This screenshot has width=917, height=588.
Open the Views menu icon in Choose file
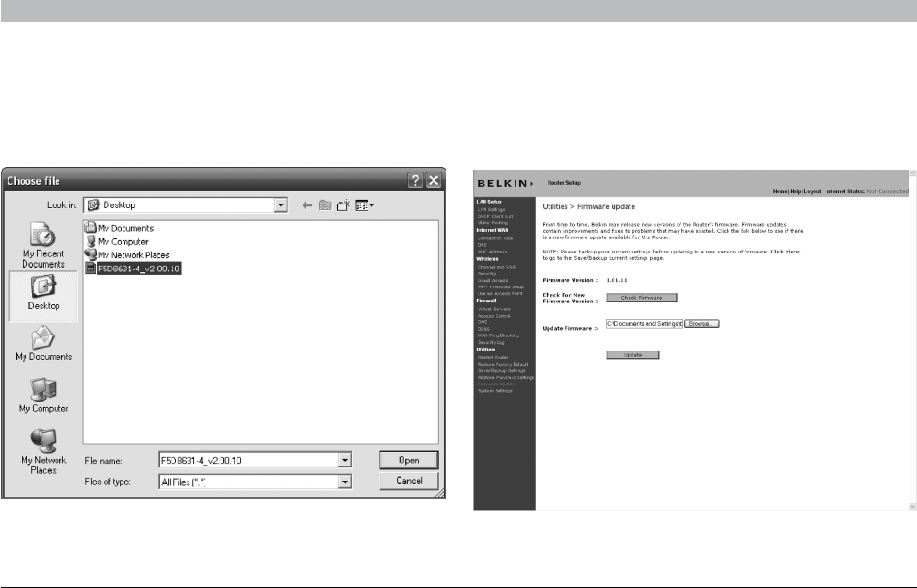(365, 205)
